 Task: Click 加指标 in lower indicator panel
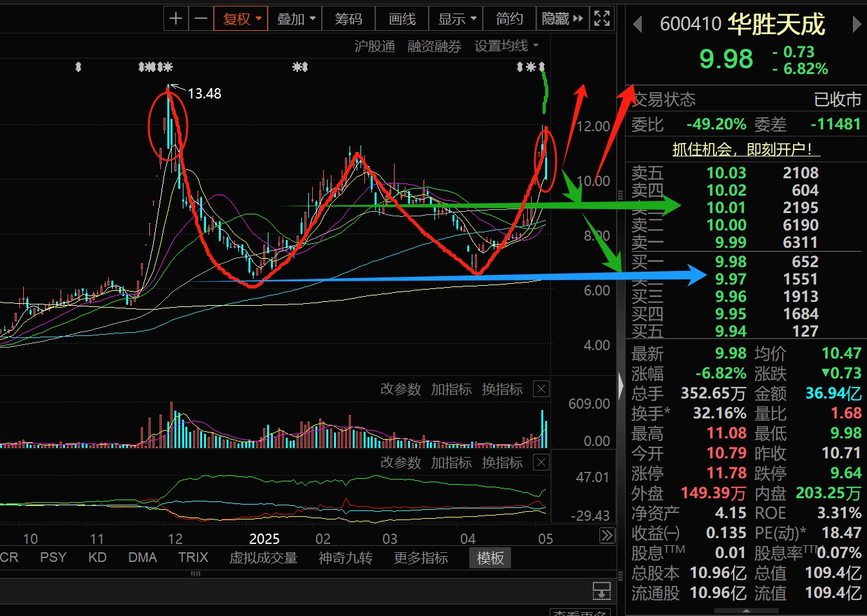[451, 463]
